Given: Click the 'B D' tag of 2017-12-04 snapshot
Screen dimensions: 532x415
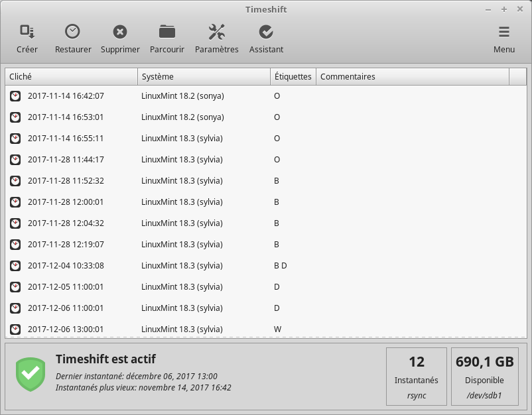Looking at the screenshot, I should click(280, 265).
